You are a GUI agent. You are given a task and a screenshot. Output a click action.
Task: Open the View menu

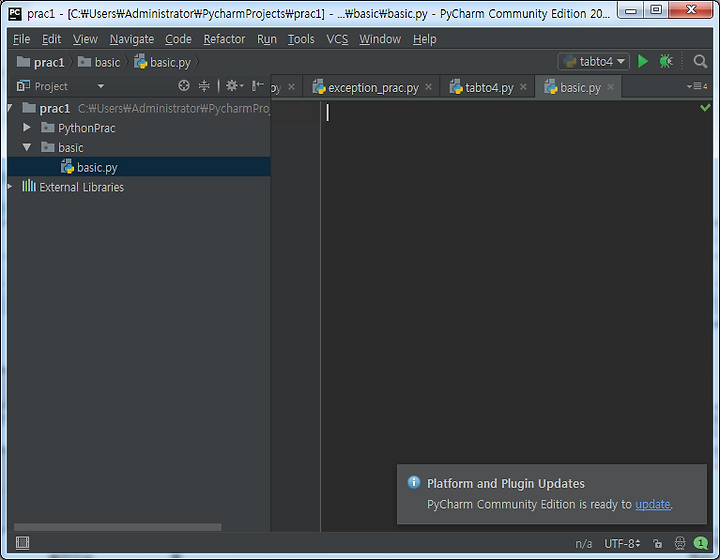point(85,39)
